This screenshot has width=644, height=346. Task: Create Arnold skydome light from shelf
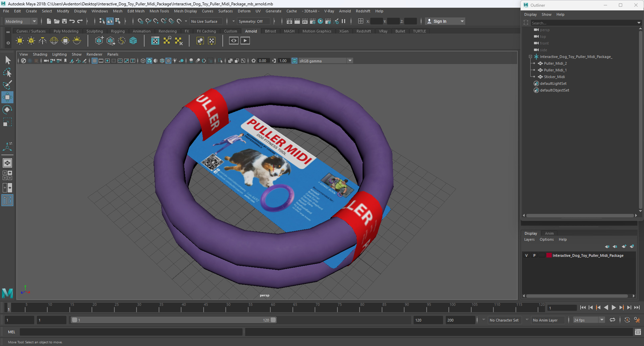(54, 41)
